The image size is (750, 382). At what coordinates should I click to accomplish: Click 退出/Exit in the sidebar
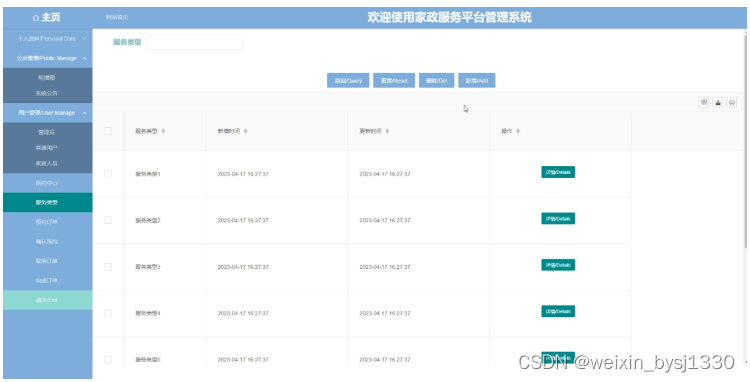pyautogui.click(x=47, y=300)
